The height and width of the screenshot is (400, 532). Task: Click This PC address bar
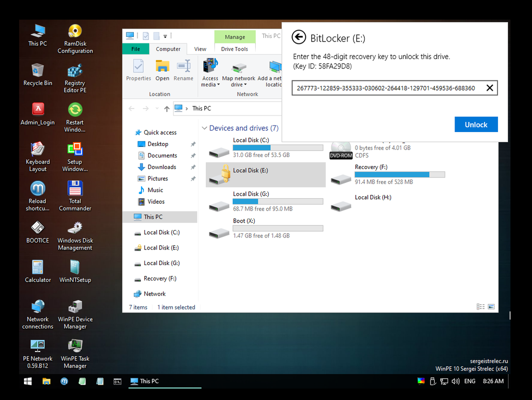228,108
